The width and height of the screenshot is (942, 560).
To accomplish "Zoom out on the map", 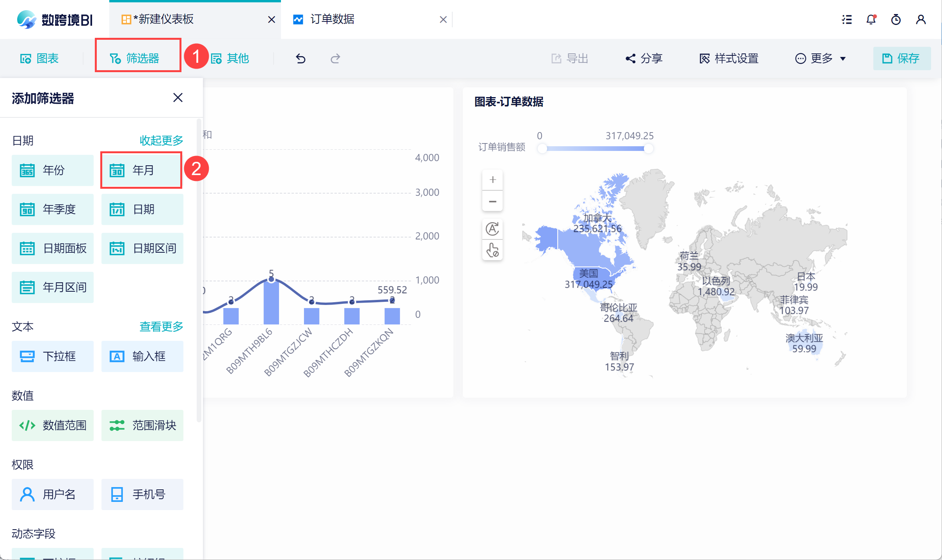I will (x=492, y=201).
